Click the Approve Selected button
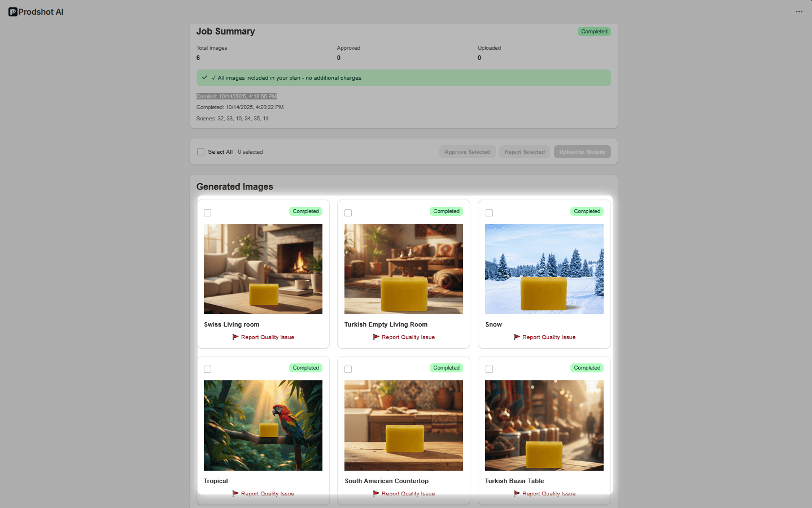Screen dimensions: 812x508 (x=467, y=151)
